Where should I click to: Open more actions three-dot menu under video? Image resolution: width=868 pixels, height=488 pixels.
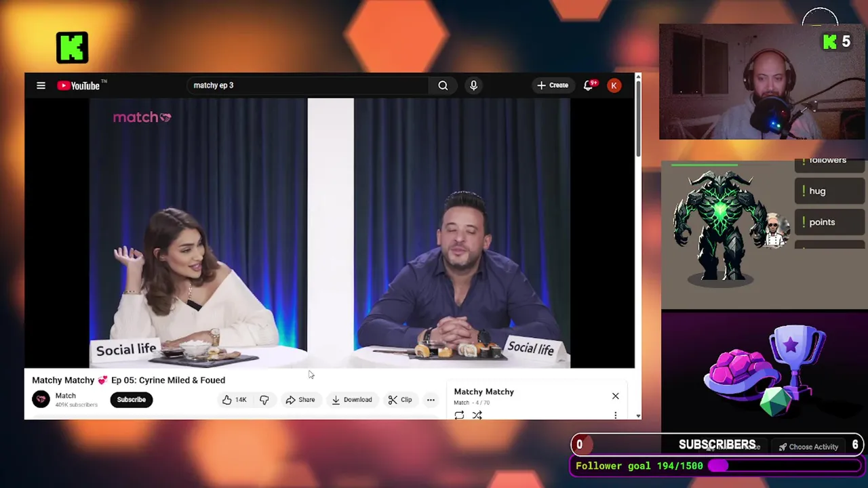coord(431,400)
